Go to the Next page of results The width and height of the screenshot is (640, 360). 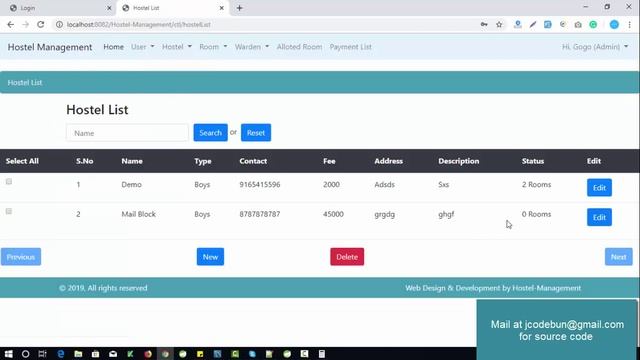618,257
